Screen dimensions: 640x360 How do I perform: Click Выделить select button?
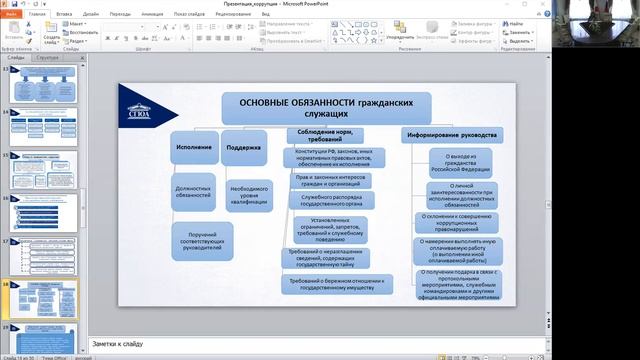click(518, 41)
